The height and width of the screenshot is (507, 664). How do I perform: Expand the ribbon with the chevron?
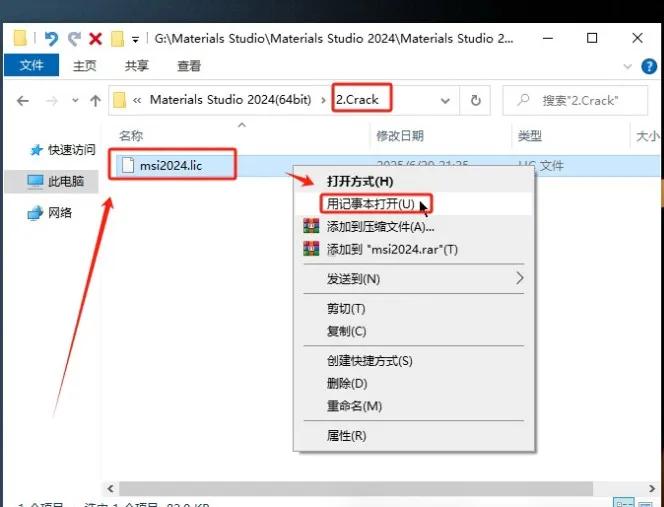point(628,66)
